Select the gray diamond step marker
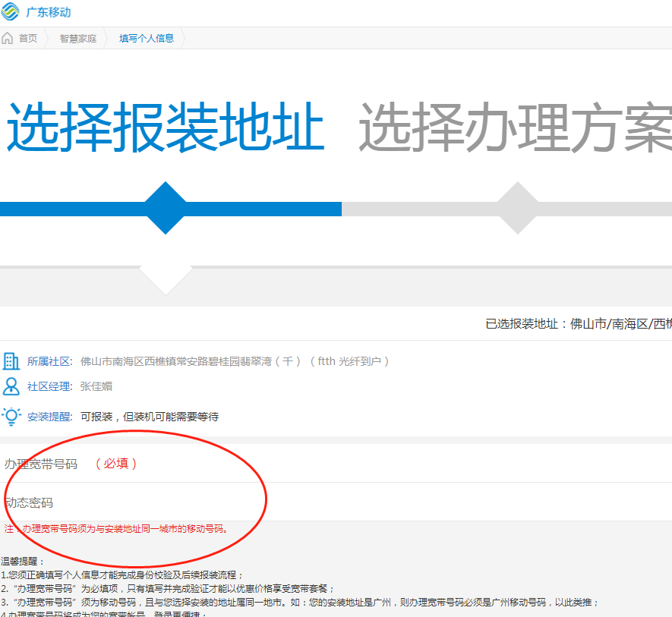 (517, 208)
